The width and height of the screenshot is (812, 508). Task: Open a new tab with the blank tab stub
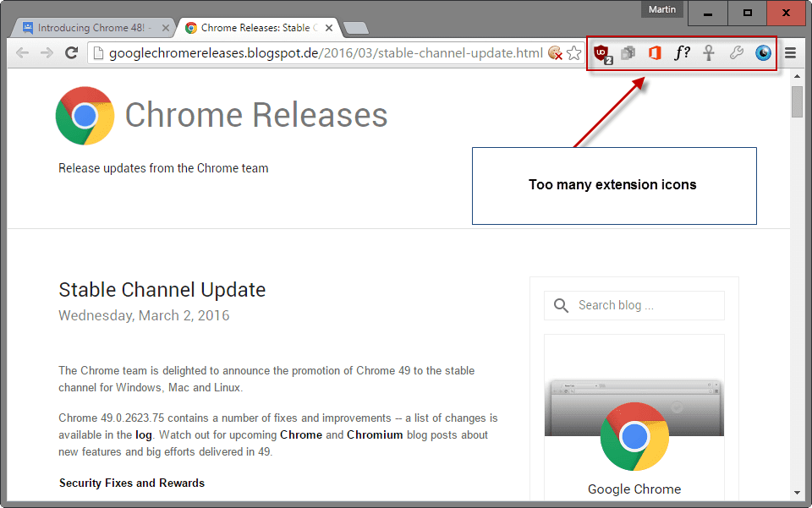356,28
